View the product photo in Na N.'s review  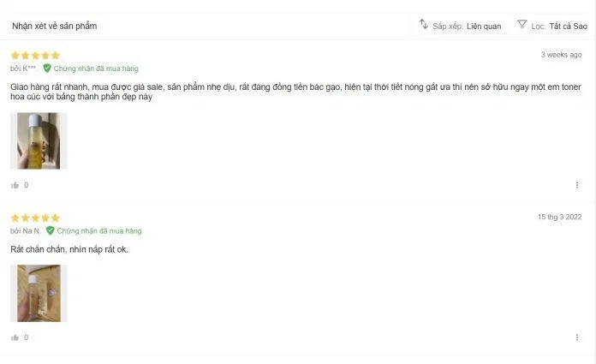point(39,293)
